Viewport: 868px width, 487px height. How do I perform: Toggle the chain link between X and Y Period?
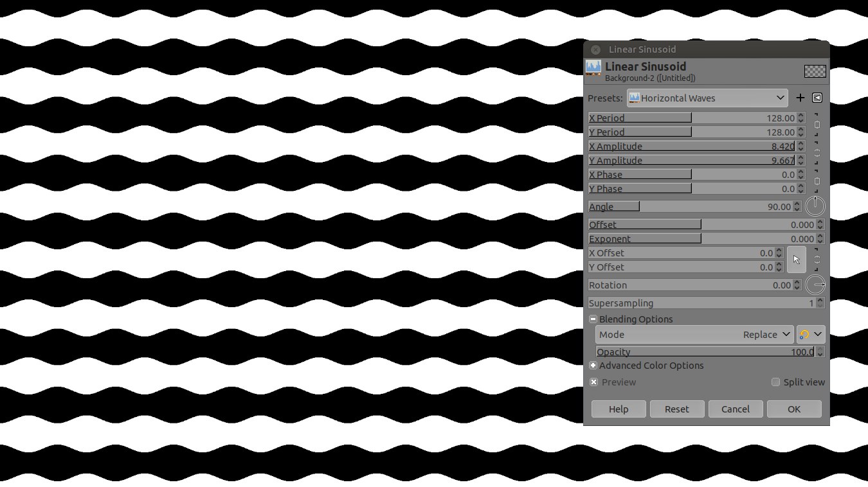(x=817, y=125)
